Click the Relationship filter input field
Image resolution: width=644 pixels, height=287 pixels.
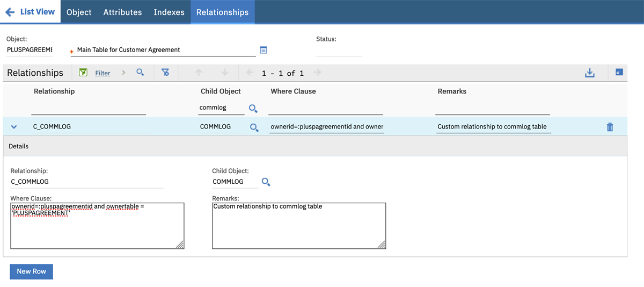coord(89,109)
